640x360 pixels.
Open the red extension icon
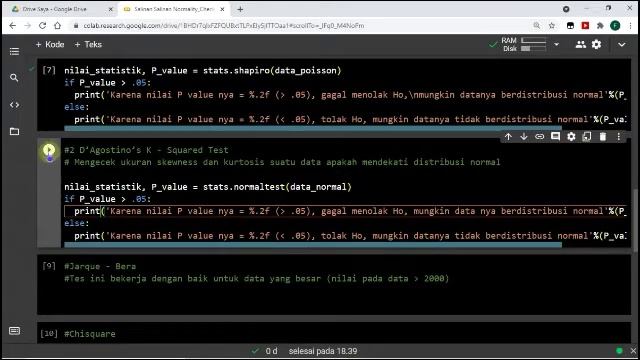(585, 26)
